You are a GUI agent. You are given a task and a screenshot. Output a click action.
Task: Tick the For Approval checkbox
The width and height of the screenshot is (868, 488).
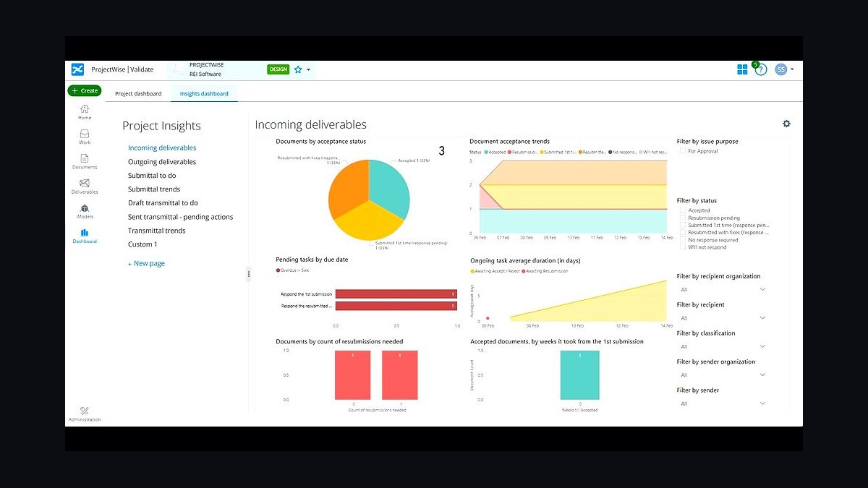[x=682, y=151]
